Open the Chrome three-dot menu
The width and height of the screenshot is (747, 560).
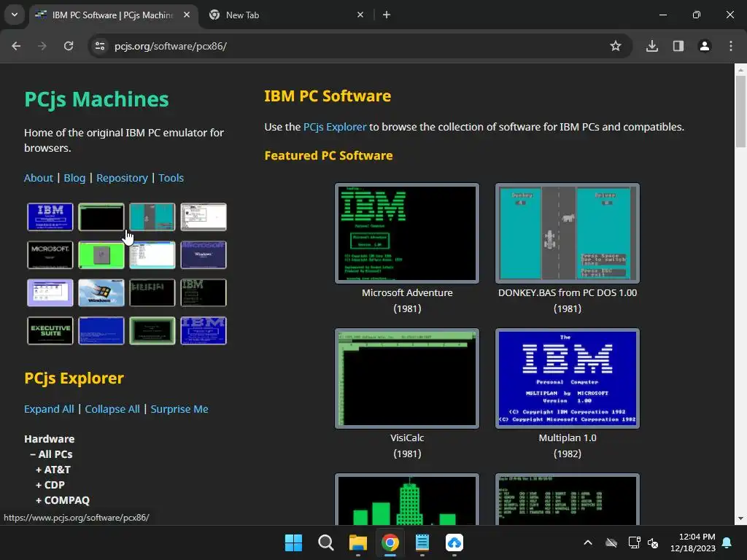tap(731, 46)
